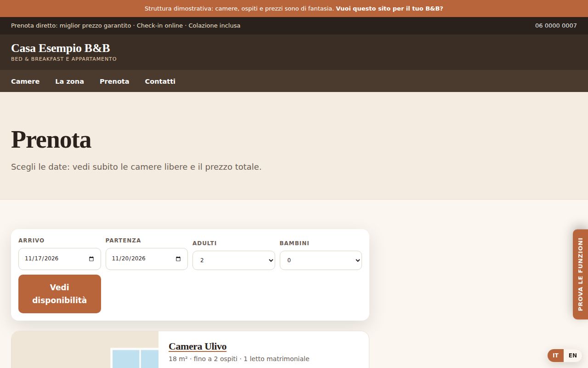Click the Vedi disponibilità button
588x368 pixels.
point(60,294)
